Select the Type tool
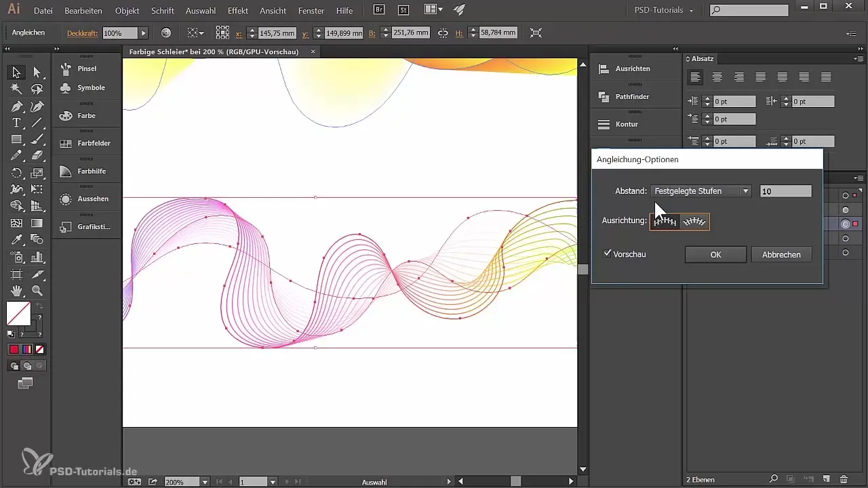Screen dimensions: 868x488 tap(16, 123)
